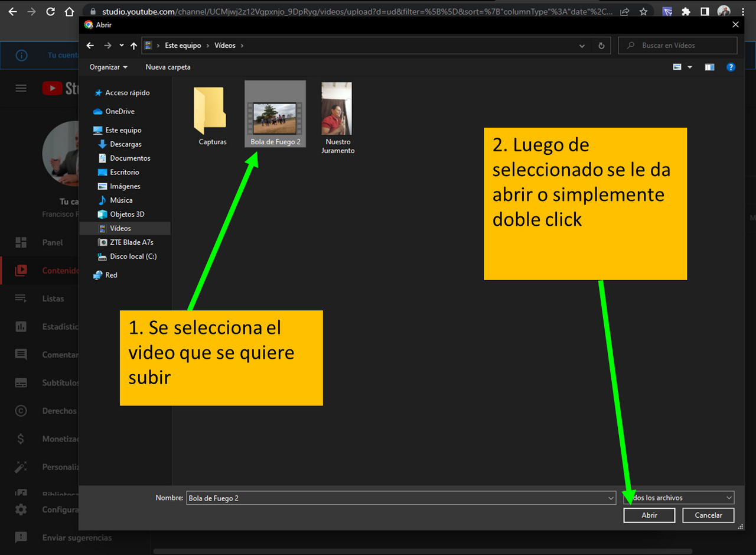Go up one folder level
Viewport: 756px width, 555px height.
(x=134, y=46)
